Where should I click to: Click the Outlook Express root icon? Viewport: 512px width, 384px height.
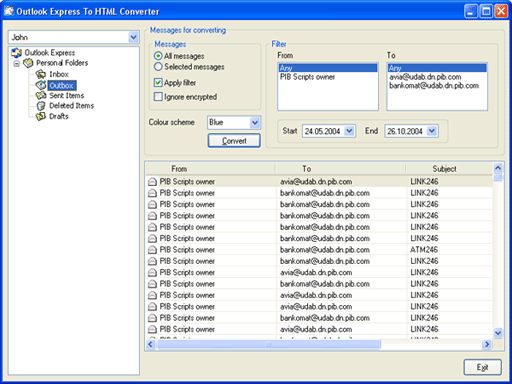tap(16, 53)
